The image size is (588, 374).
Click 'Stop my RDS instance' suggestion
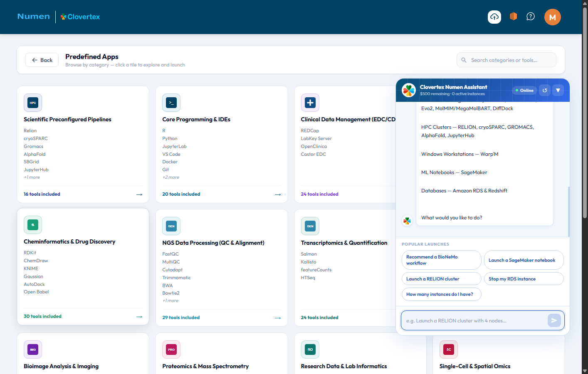click(524, 279)
